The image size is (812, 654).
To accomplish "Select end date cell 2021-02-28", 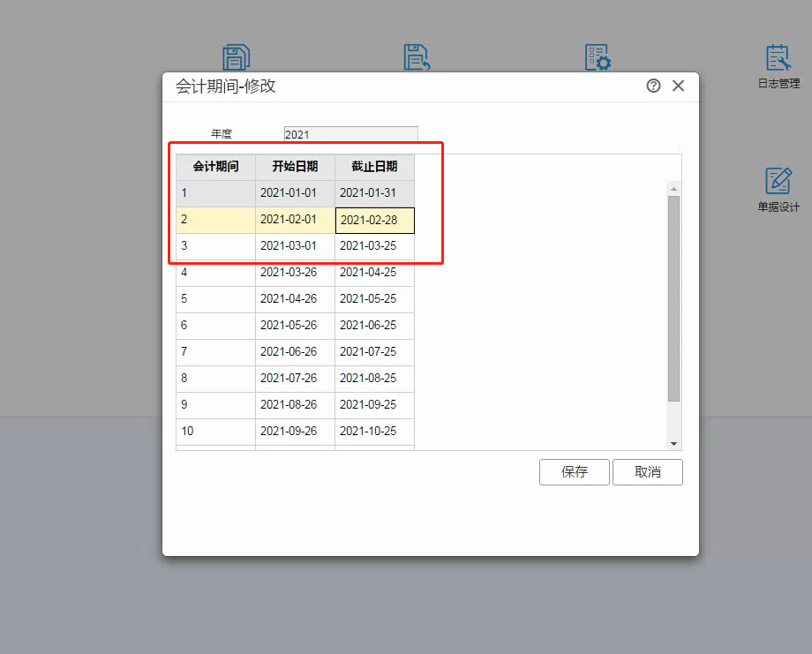I will pos(375,220).
